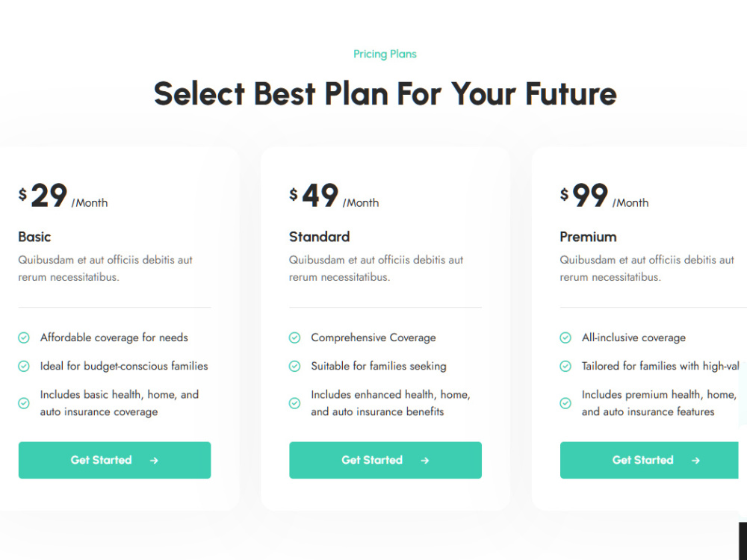Click the Pricing Plans label
This screenshot has width=747, height=560.
click(385, 55)
